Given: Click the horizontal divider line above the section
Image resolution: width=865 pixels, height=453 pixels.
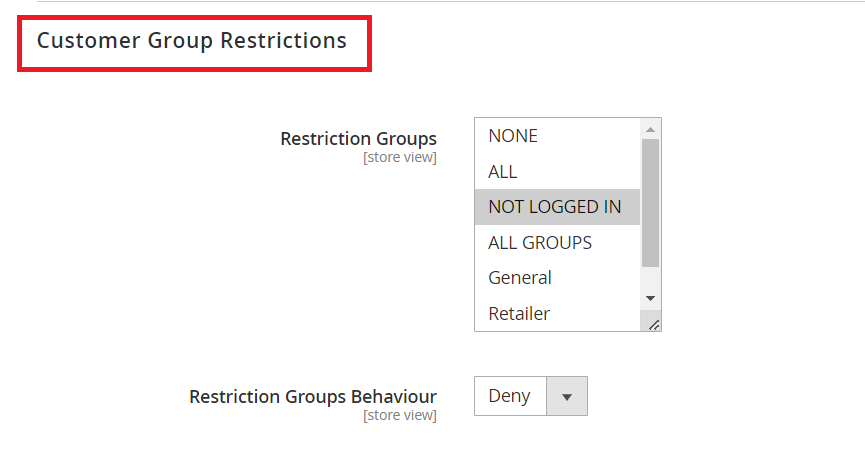Looking at the screenshot, I should (x=450, y=1).
